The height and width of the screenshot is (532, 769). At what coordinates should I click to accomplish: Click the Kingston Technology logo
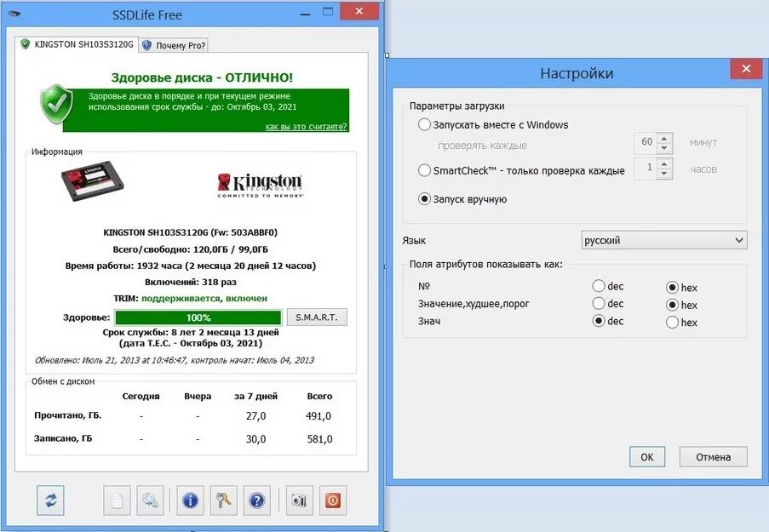(x=260, y=186)
